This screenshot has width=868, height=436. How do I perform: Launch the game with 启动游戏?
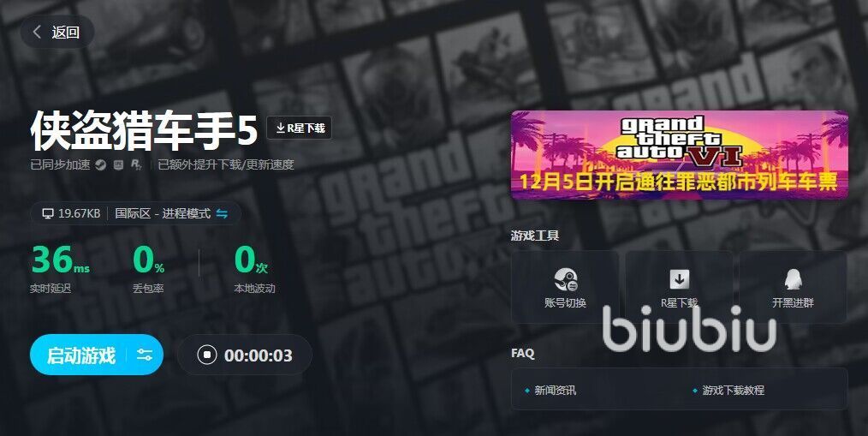tap(81, 355)
